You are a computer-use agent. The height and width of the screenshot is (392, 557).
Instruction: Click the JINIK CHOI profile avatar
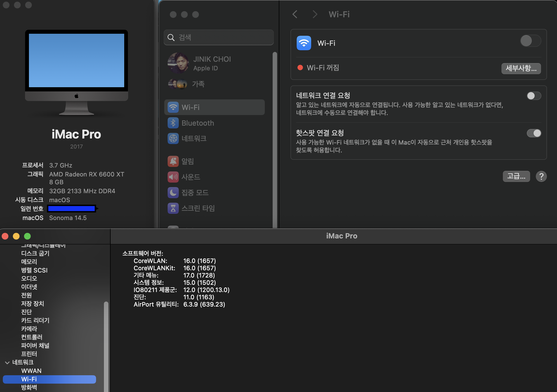coord(178,63)
